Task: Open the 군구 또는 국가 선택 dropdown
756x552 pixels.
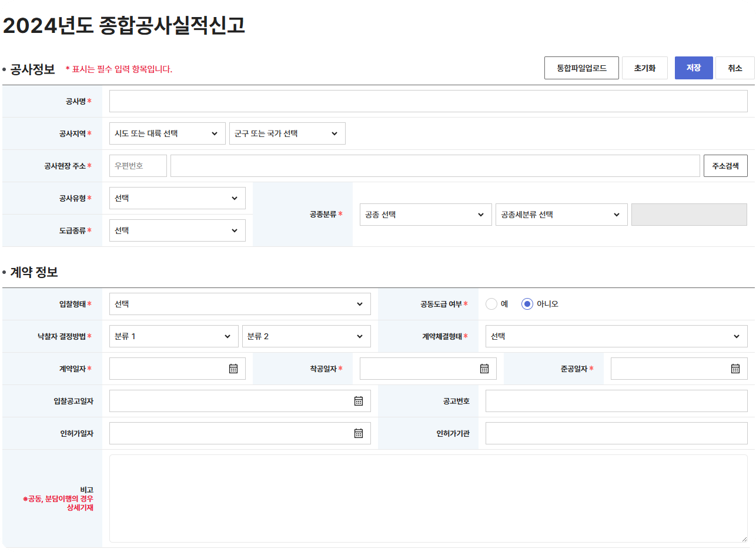Action: click(x=287, y=133)
